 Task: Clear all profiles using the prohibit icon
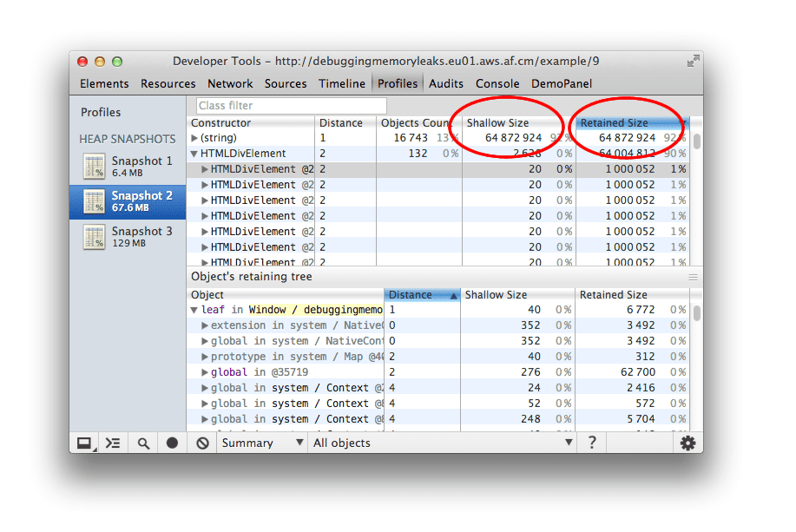click(x=202, y=443)
